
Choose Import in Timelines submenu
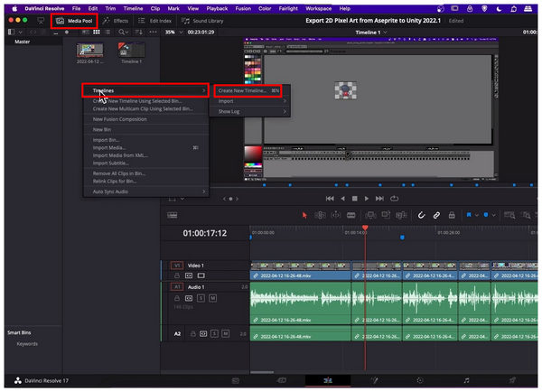click(x=251, y=101)
